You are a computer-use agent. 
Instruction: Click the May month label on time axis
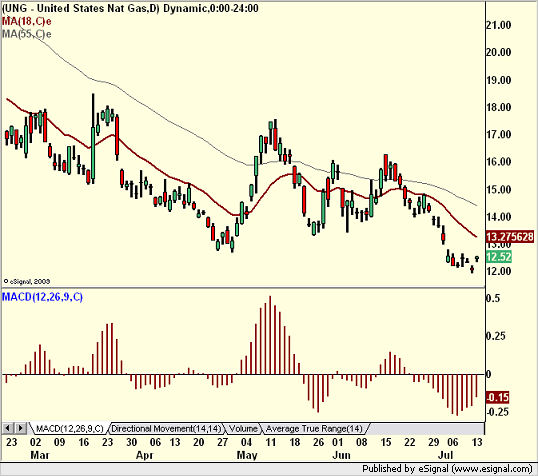click(247, 455)
